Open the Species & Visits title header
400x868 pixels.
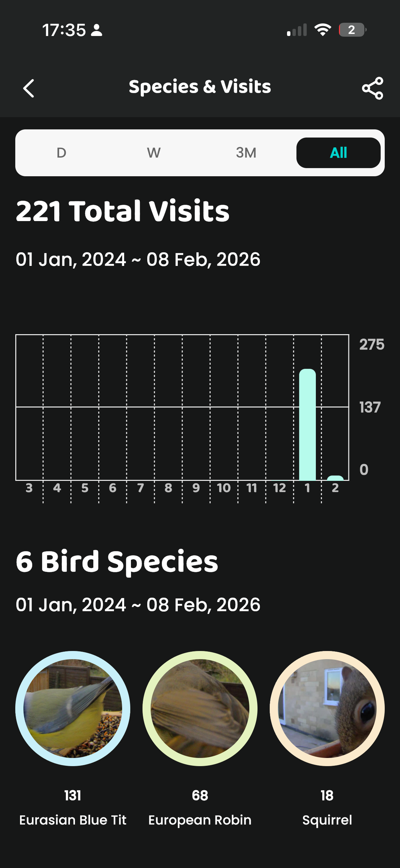tap(200, 87)
